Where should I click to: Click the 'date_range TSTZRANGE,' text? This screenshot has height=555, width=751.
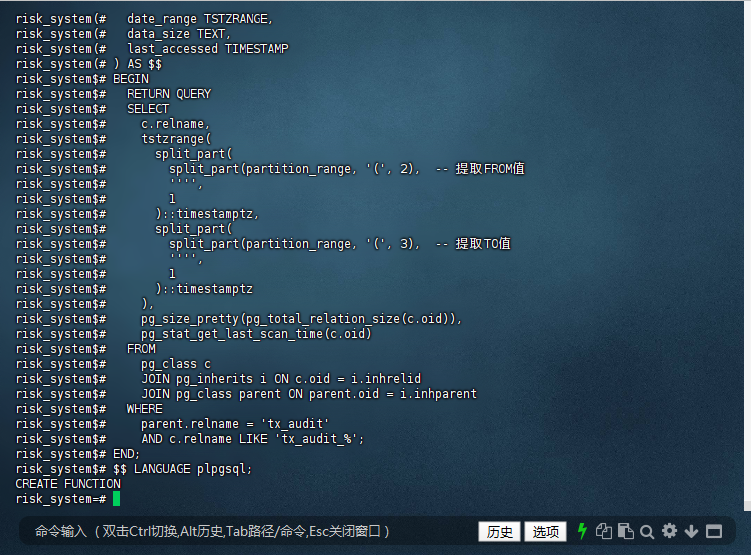(x=200, y=19)
